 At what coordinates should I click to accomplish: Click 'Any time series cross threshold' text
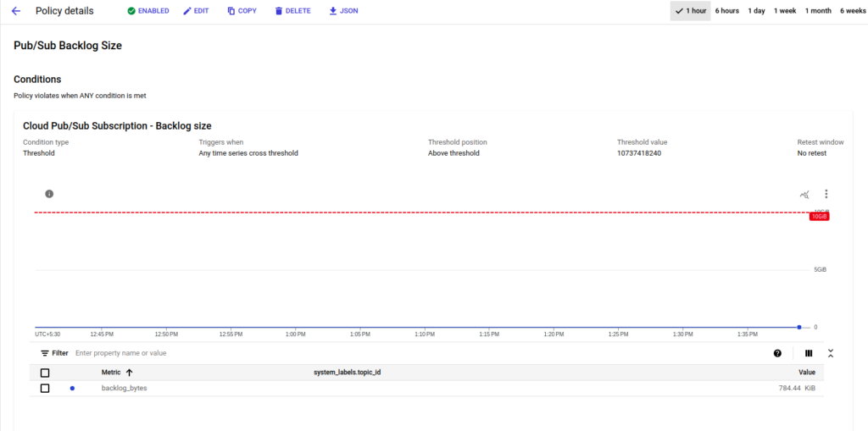click(x=248, y=153)
